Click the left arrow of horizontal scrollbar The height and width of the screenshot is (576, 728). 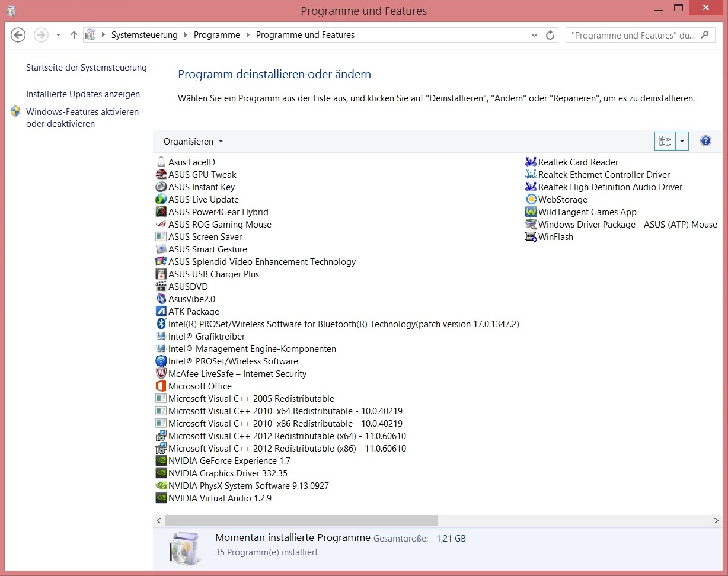[158, 520]
